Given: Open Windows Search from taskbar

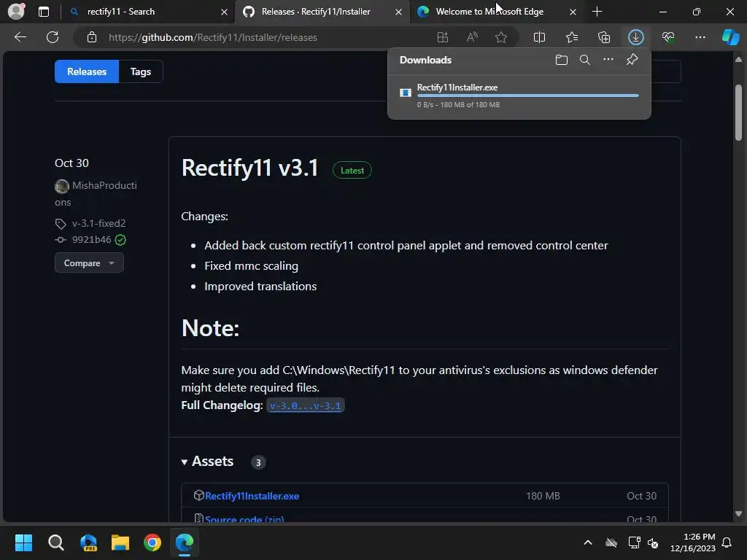Looking at the screenshot, I should coord(56,542).
